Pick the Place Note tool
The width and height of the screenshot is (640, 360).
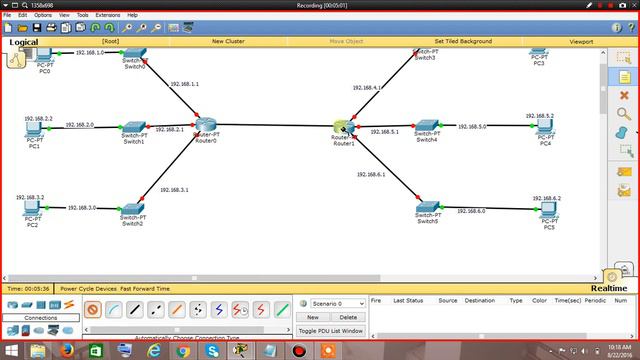click(x=624, y=77)
